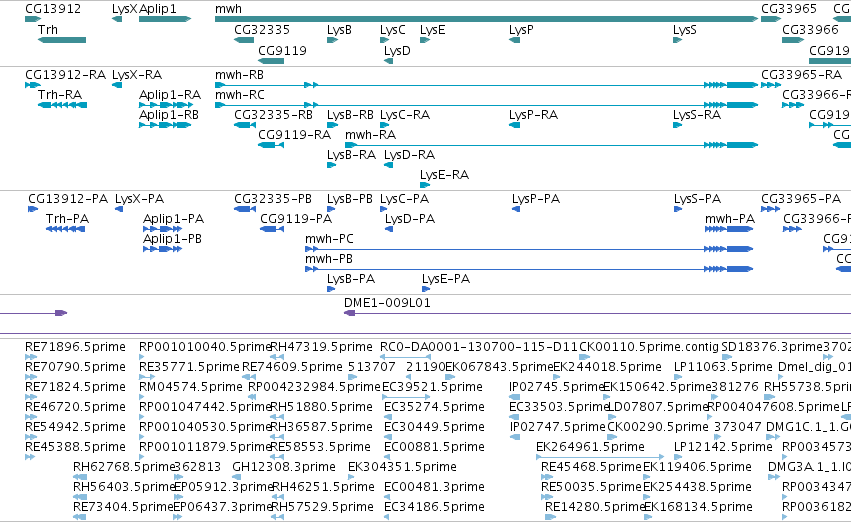Screen dimensions: 851x522
Task: Select the Aplip1-PA protein label
Action: pyautogui.click(x=173, y=219)
